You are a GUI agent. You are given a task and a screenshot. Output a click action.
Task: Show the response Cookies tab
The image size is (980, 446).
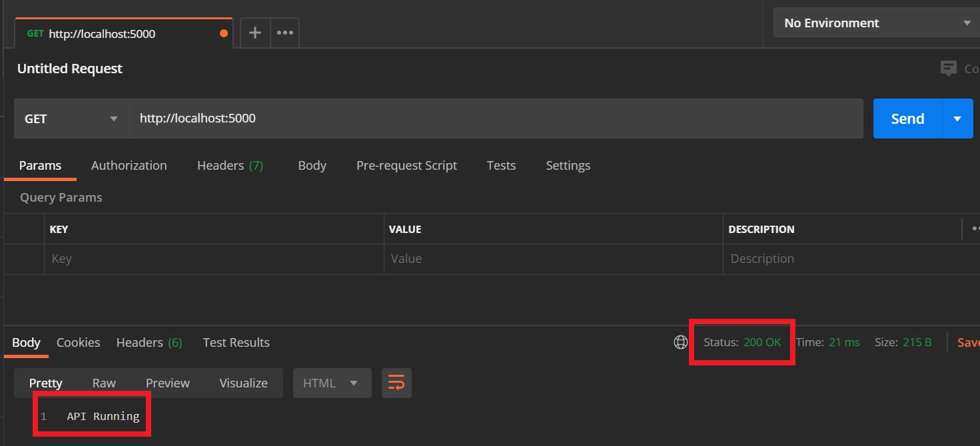pos(78,342)
